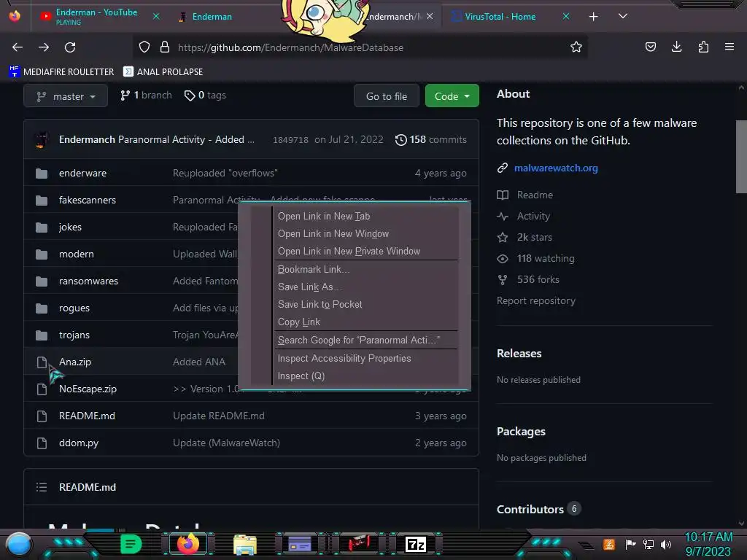Switch to the Enderman - YouTube tab
The height and width of the screenshot is (560, 747).
pyautogui.click(x=96, y=16)
